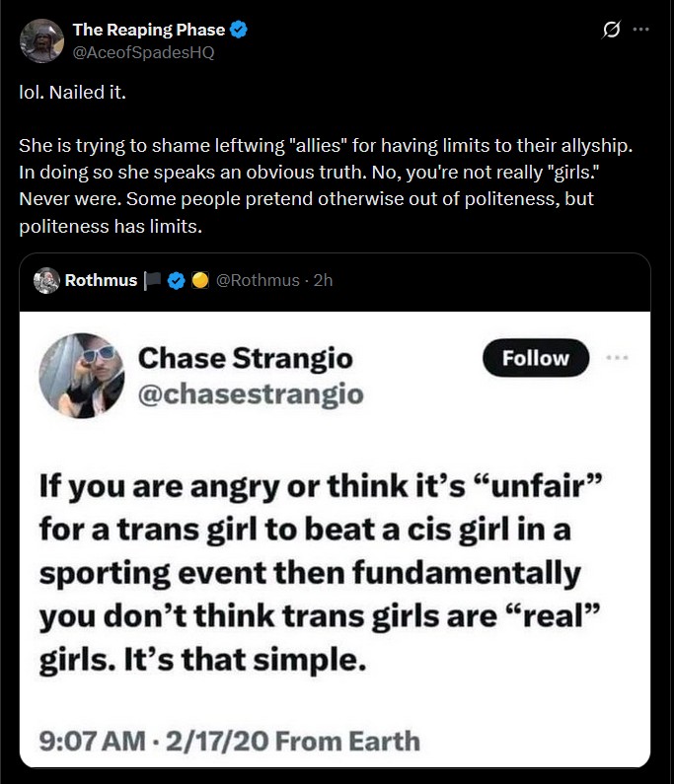Click the Grok slashed-circle icon
Screen dimensions: 674x784
click(x=611, y=30)
